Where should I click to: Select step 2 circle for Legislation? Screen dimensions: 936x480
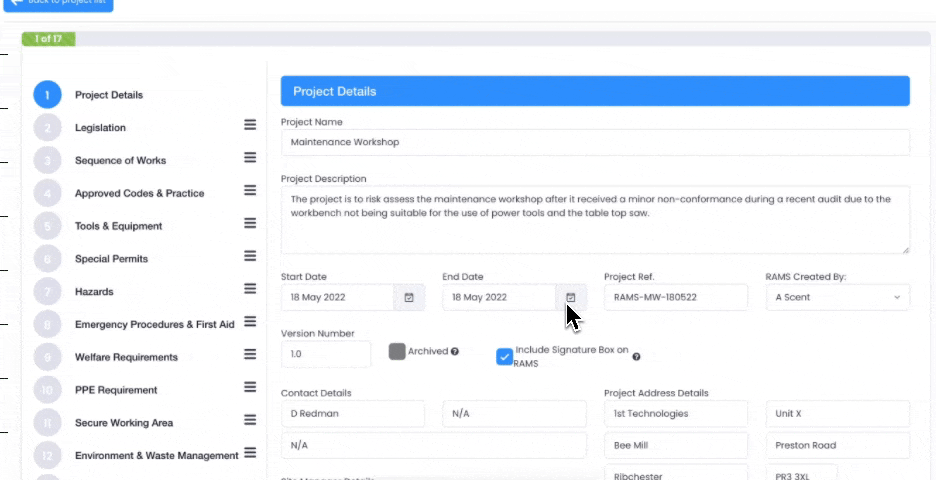47,128
